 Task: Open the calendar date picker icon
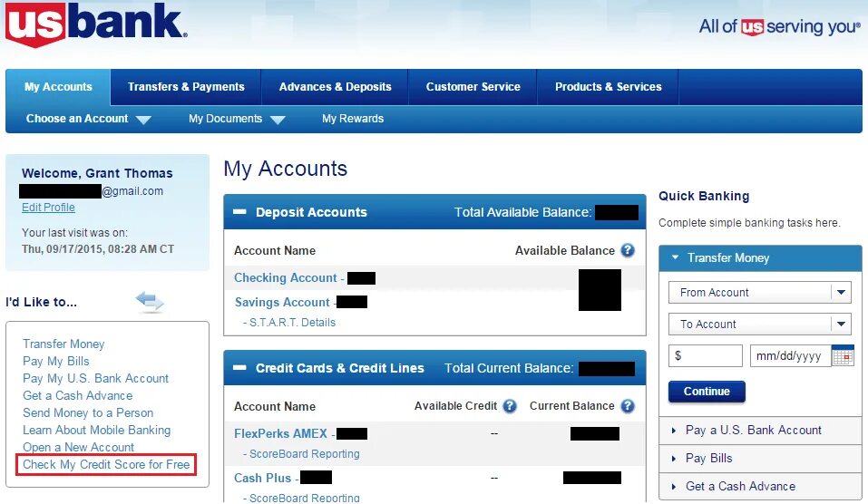(843, 355)
